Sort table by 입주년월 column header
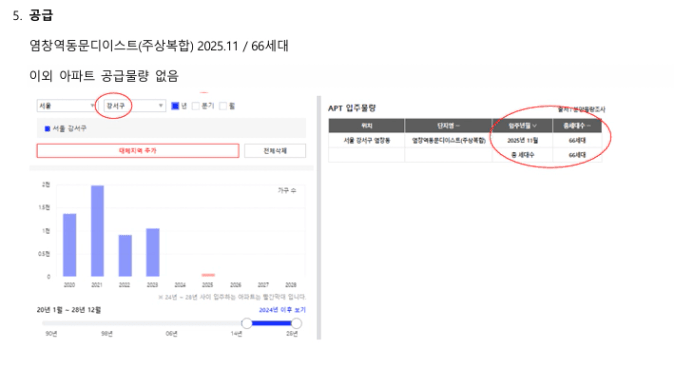674x369 pixels. (x=522, y=126)
